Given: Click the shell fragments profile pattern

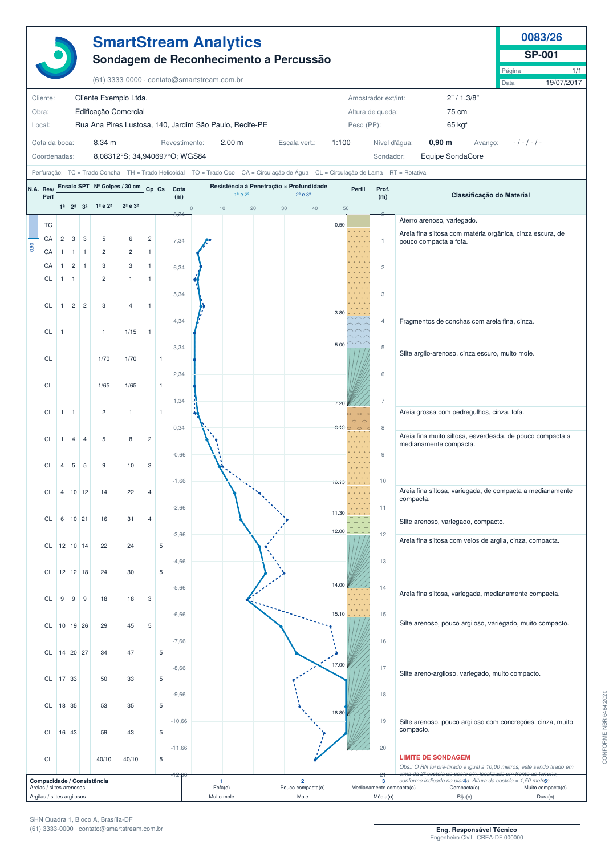Looking at the screenshot, I should [x=358, y=332].
